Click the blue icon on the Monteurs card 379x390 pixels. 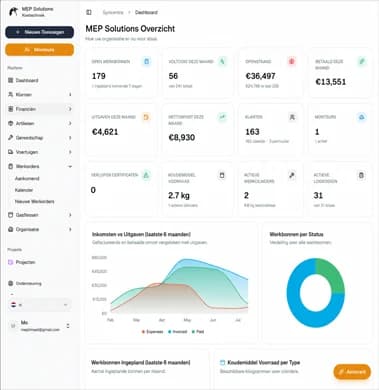[362, 117]
